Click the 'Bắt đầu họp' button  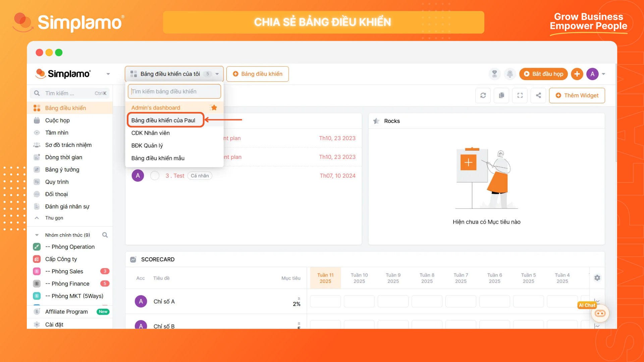(x=543, y=74)
